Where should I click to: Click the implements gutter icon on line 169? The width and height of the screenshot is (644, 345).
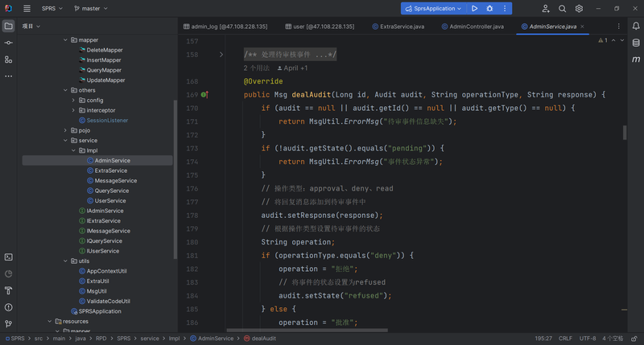click(x=204, y=95)
